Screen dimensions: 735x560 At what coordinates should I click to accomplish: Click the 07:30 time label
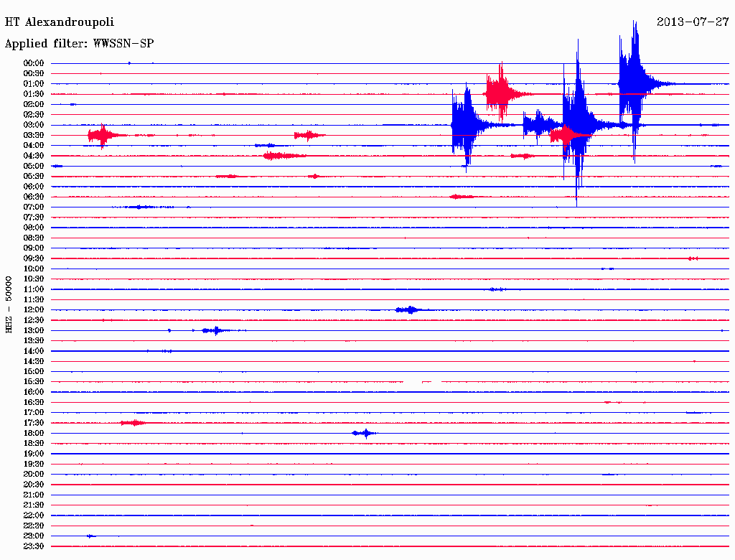tap(34, 218)
